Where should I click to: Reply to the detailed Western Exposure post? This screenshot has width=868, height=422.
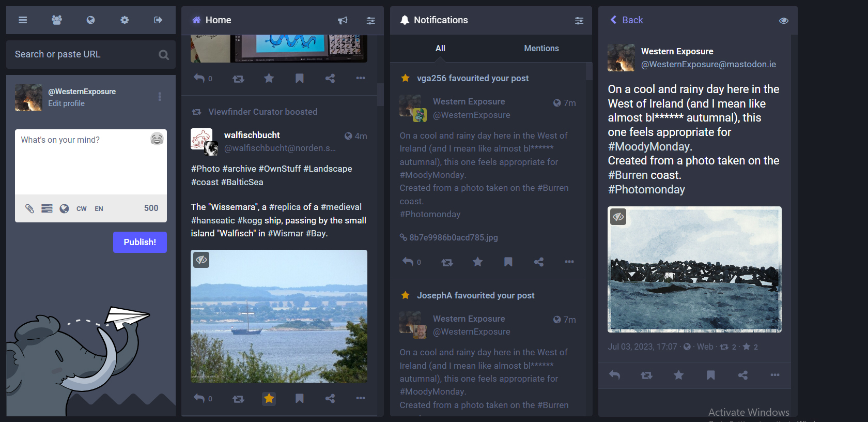pos(614,375)
